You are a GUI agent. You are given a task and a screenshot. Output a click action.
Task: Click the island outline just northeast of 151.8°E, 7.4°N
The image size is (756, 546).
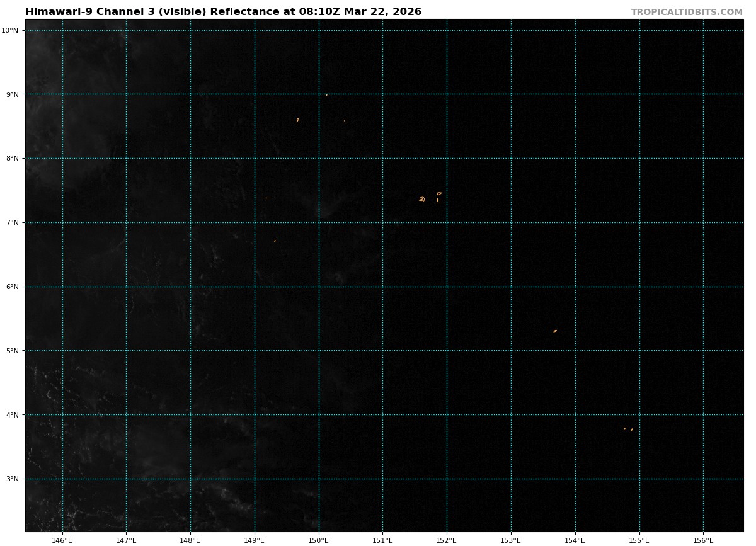[x=439, y=193]
